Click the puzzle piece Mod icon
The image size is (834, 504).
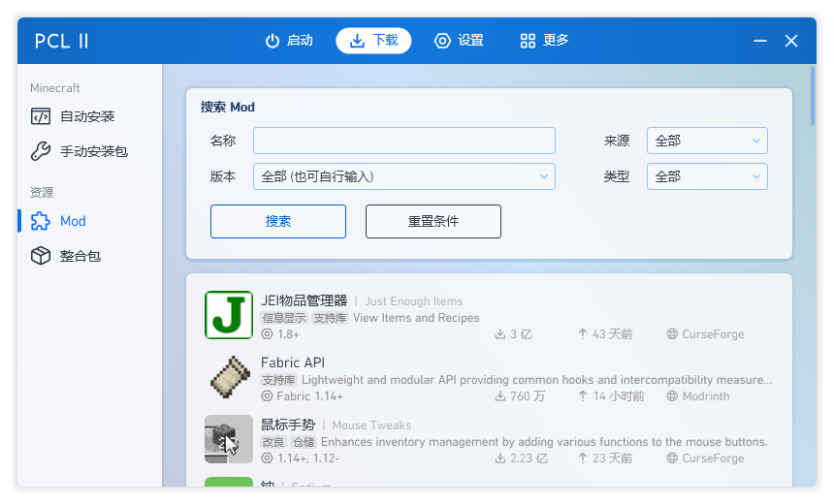[40, 221]
